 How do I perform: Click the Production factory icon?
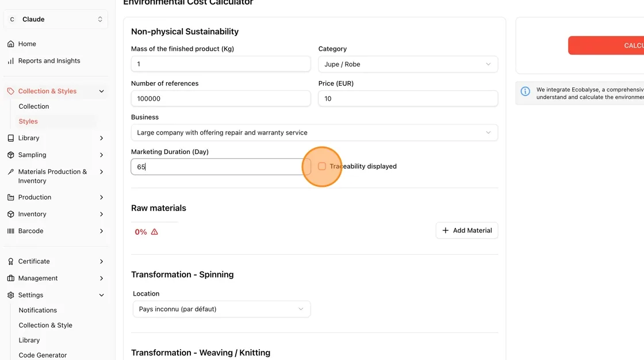[x=11, y=197]
